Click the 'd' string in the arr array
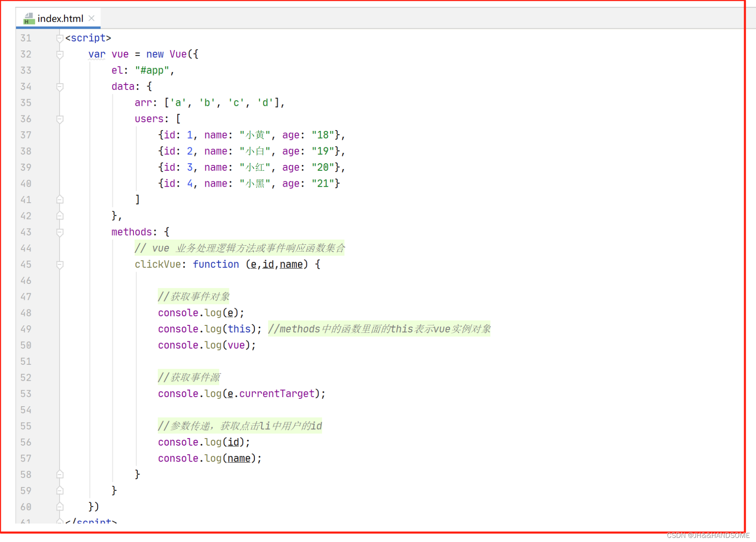 click(266, 103)
